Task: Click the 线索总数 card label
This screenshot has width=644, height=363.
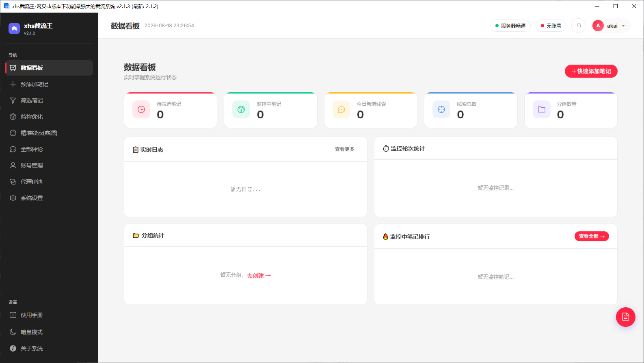Action: click(x=467, y=104)
